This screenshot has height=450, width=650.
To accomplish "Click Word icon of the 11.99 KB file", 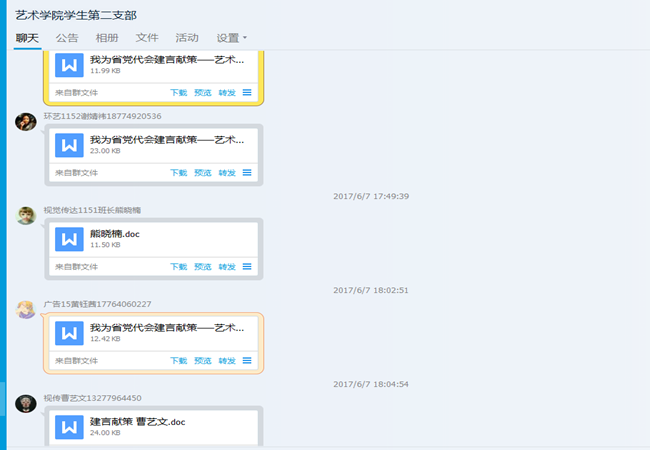I will click(x=69, y=65).
